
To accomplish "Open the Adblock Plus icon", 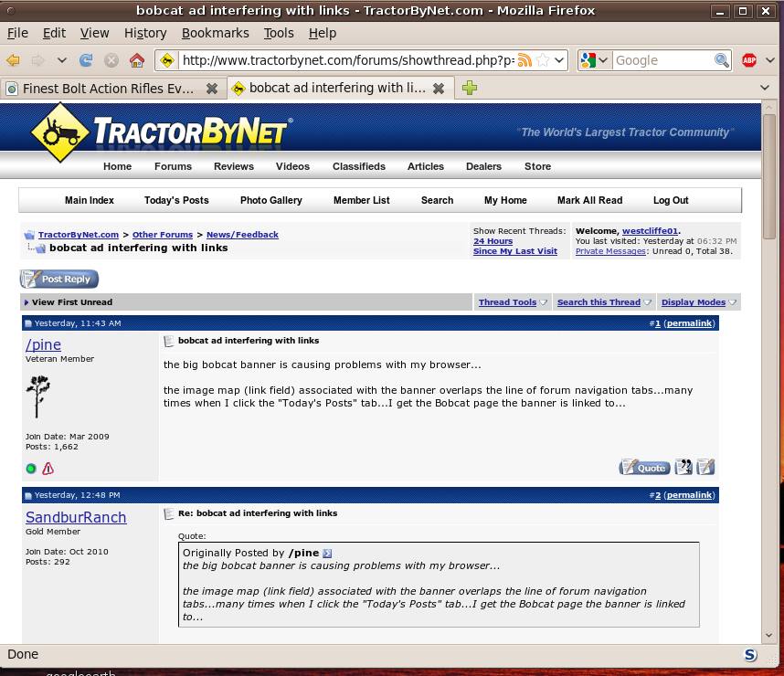I will pos(749,60).
